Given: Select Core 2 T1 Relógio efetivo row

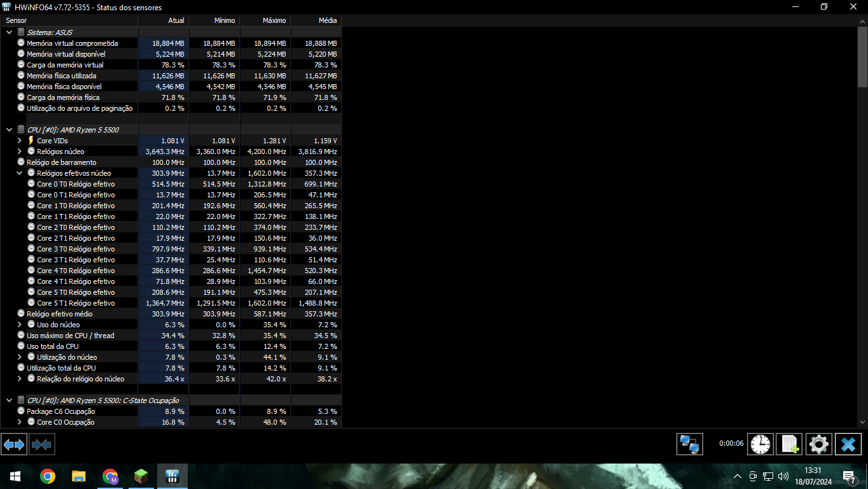Looking at the screenshot, I should click(x=171, y=238).
